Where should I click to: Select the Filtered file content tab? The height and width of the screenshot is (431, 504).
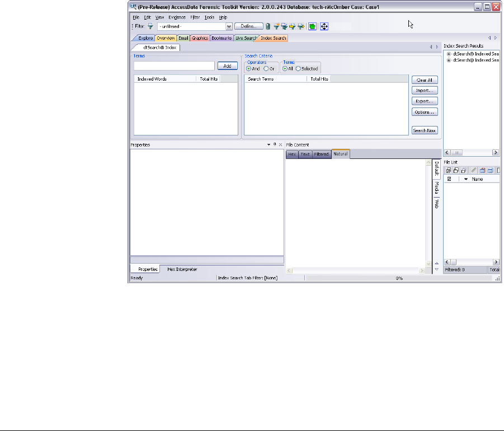322,154
